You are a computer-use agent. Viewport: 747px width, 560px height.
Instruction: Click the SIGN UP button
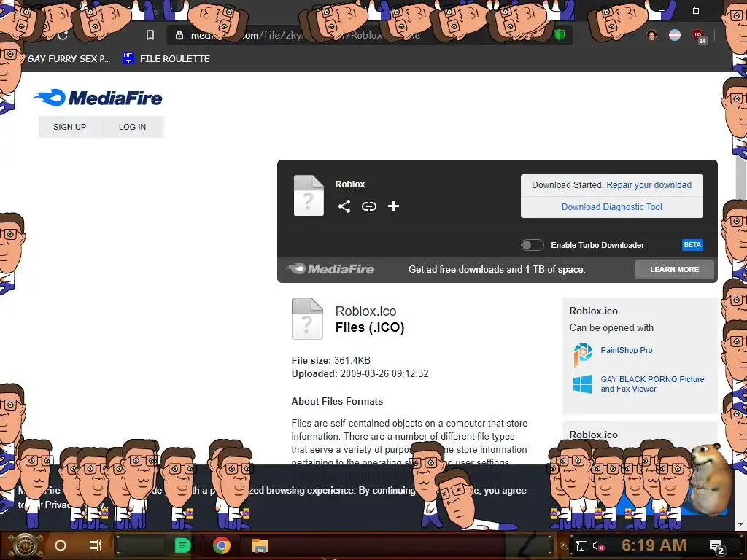[x=69, y=127]
